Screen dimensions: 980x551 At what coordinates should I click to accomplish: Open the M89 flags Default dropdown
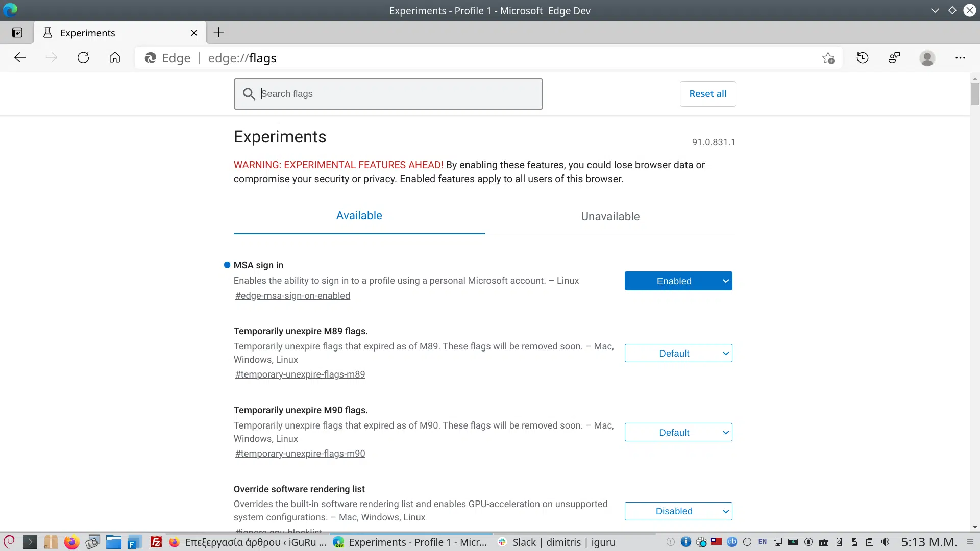(x=678, y=354)
